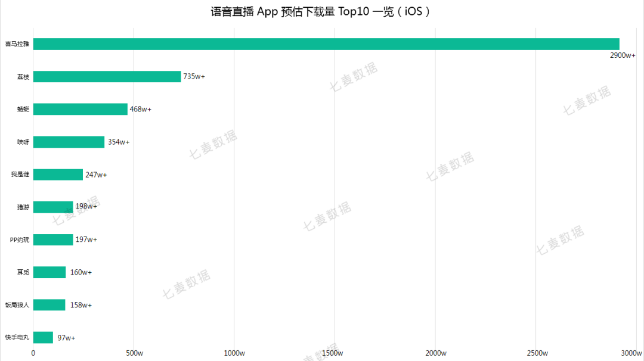Click the chart title '语音直播 App 预估下载量 Top10 一览'

[x=320, y=11]
